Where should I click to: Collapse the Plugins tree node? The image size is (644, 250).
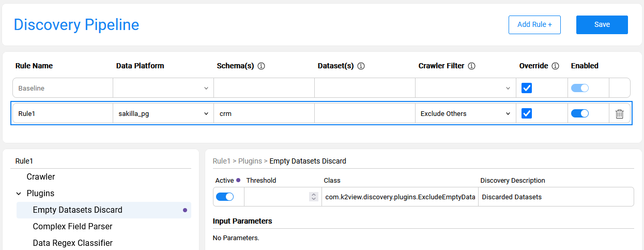(x=19, y=194)
